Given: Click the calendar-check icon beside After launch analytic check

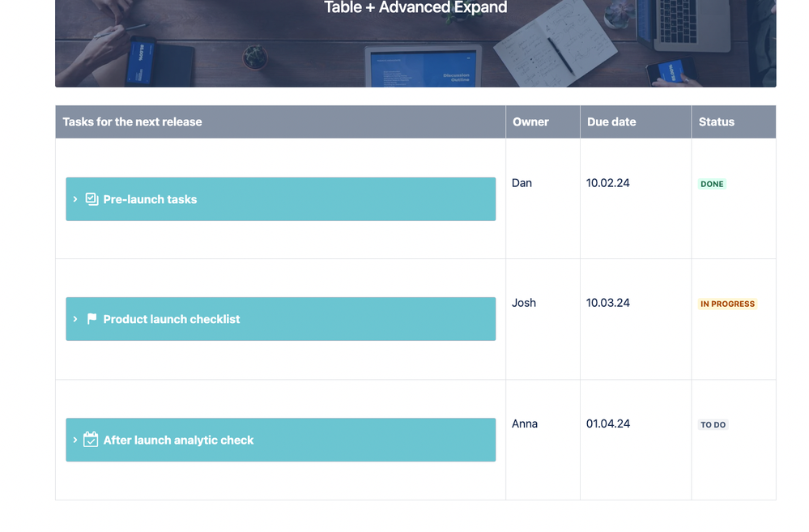Looking at the screenshot, I should [x=91, y=439].
